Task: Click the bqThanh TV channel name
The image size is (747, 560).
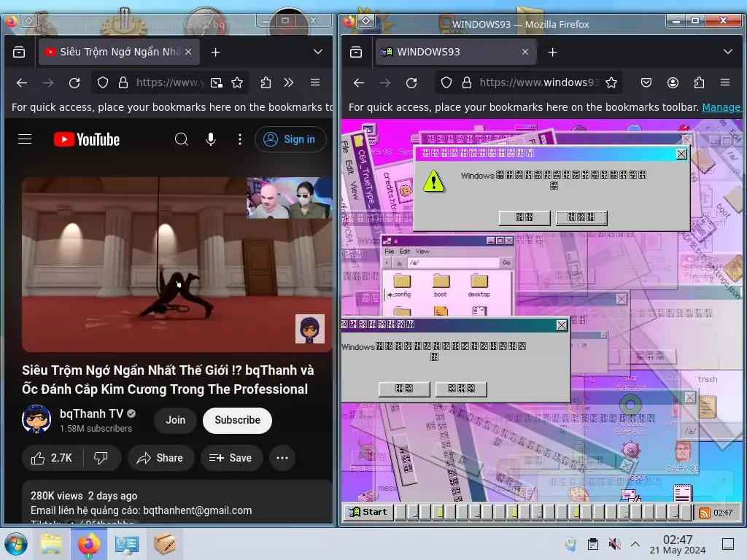Action: point(91,413)
